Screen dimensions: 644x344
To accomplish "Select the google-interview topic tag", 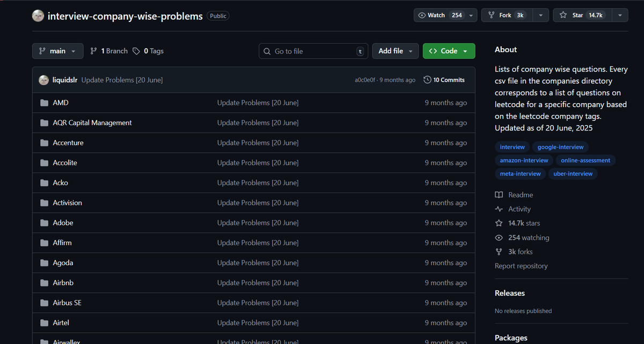I will (x=561, y=147).
